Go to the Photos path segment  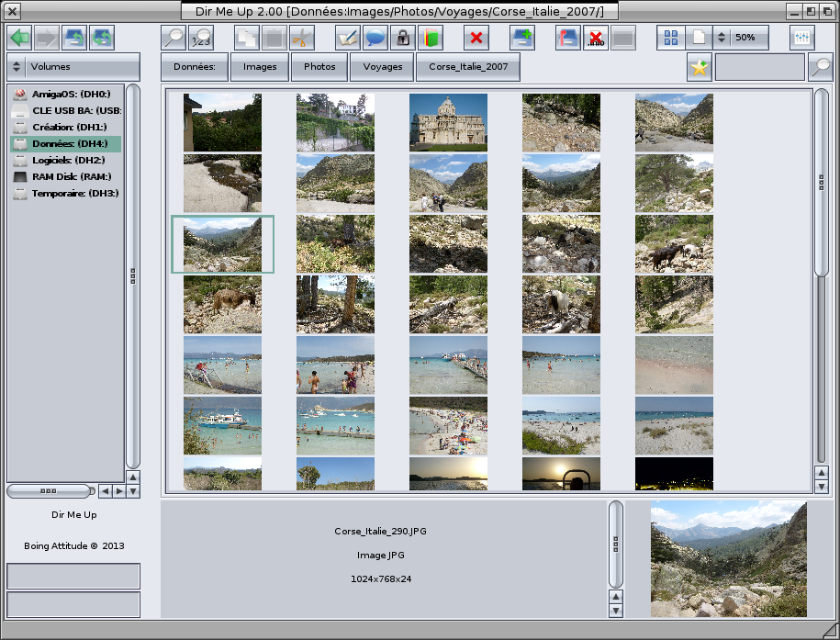point(319,67)
